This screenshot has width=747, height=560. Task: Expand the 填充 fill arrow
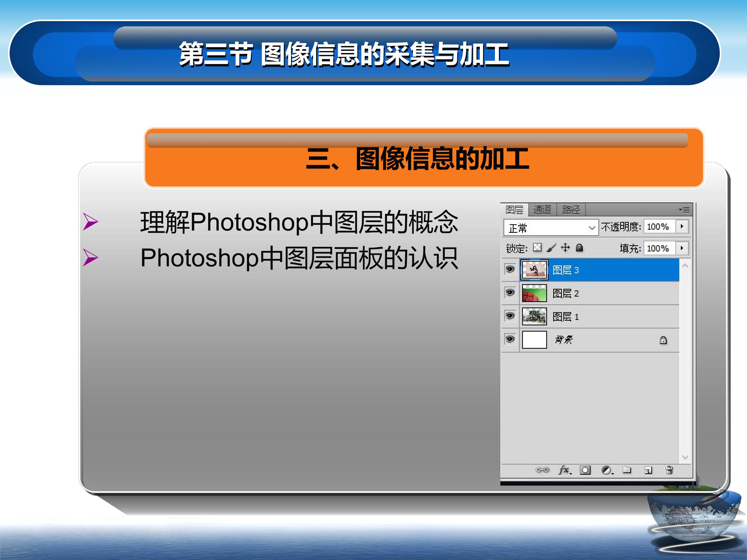coord(682,248)
